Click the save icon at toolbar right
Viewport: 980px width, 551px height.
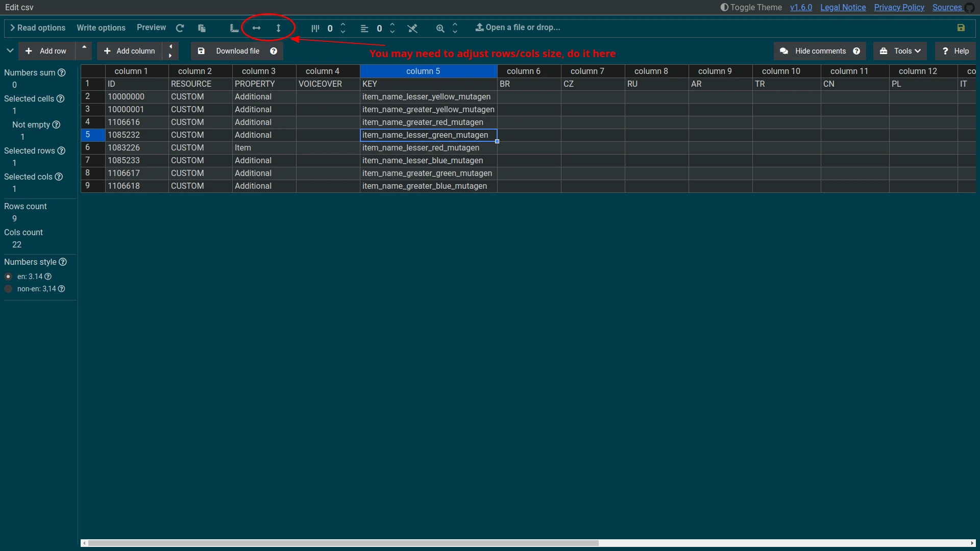coord(961,28)
